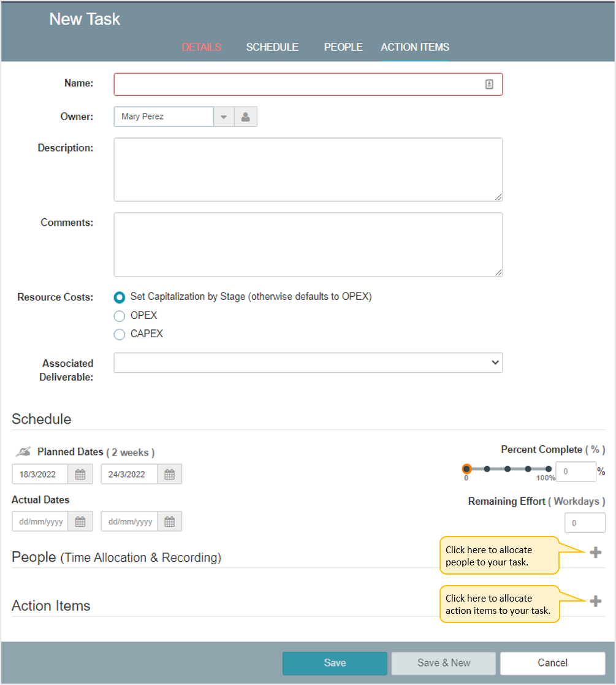
Task: Click the person icon beside Owner field
Action: coord(246,117)
